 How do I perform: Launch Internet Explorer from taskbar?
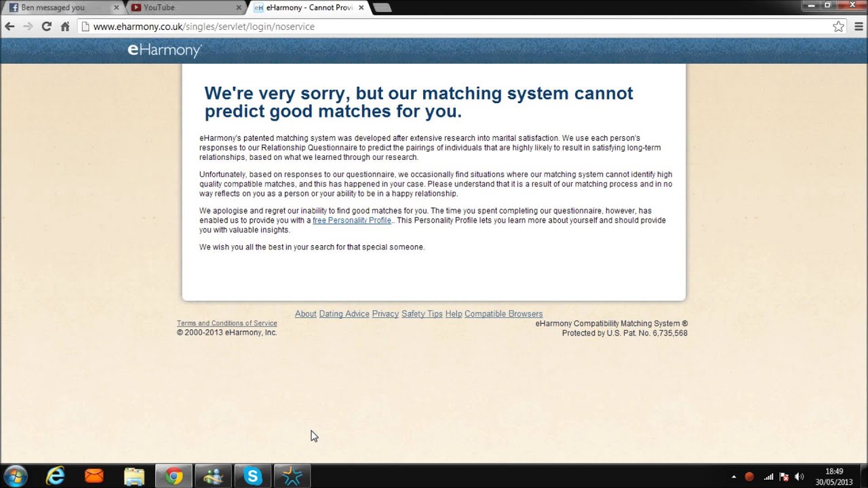tap(55, 476)
